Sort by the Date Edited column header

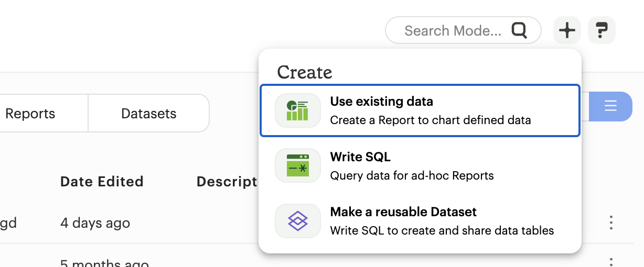102,182
